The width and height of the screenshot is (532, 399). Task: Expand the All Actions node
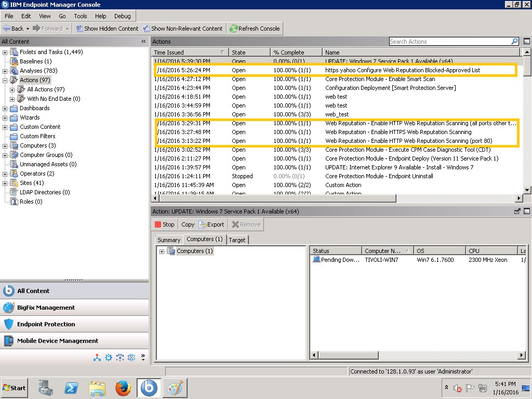(12, 89)
